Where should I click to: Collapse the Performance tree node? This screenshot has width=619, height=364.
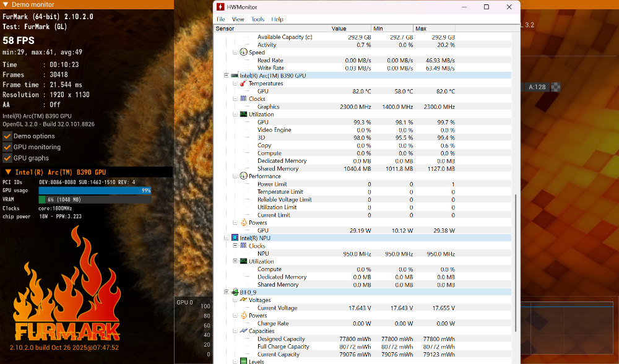tap(235, 176)
